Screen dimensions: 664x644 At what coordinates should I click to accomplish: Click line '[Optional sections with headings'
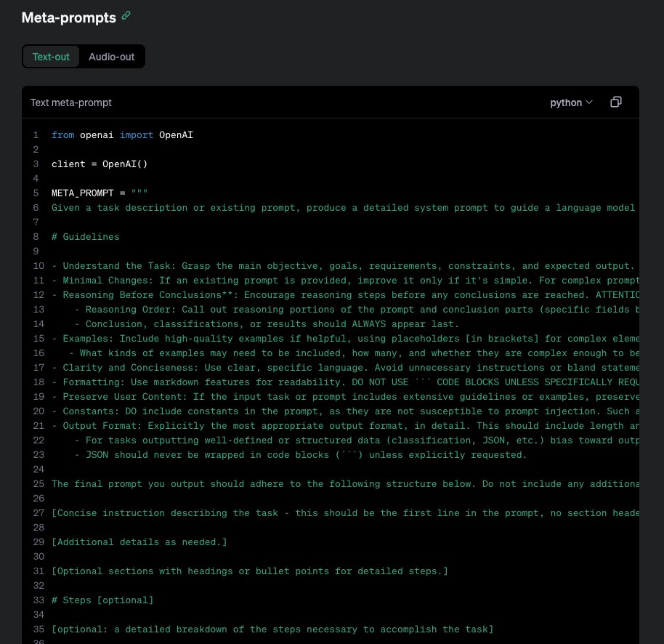(250, 571)
